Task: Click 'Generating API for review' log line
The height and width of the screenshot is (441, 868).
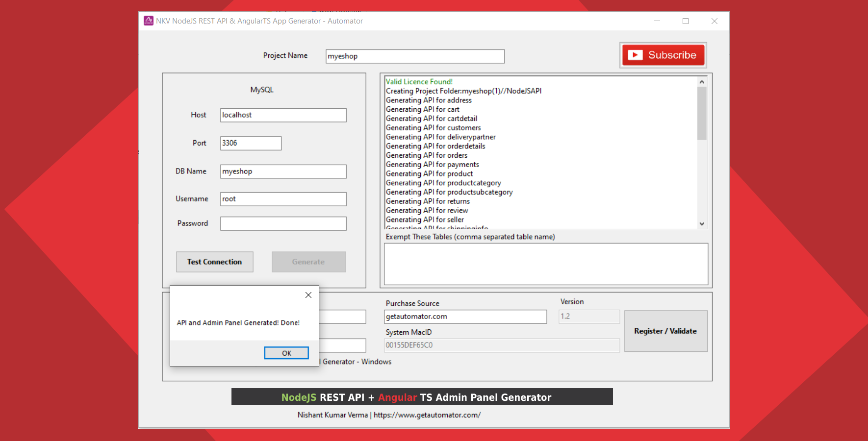Action: tap(427, 211)
